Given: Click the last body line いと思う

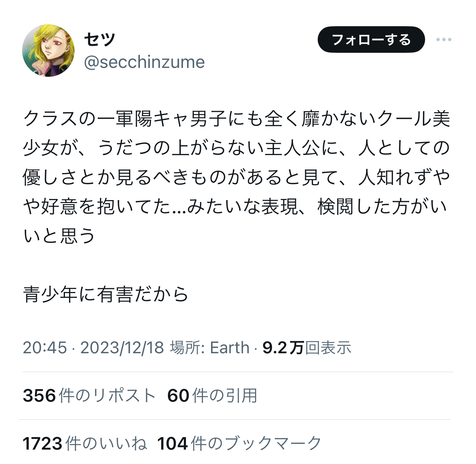Looking at the screenshot, I should pos(59,236).
